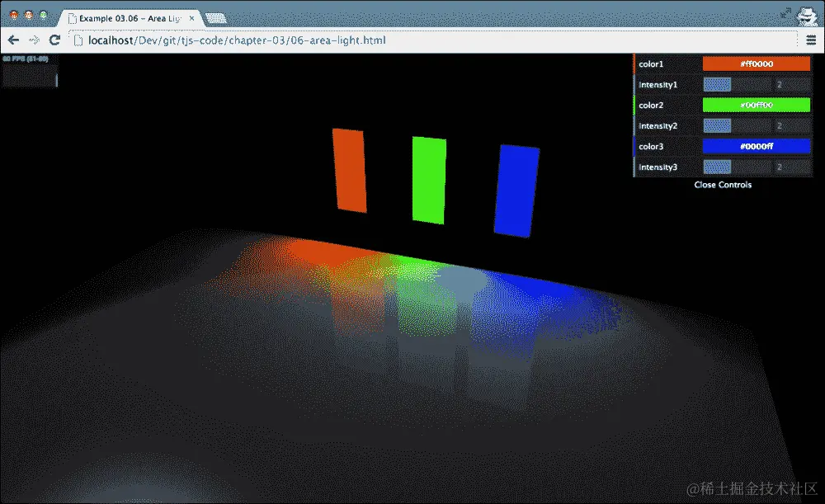Click the blue area light plane
Screen dimensions: 825x504
click(x=516, y=191)
